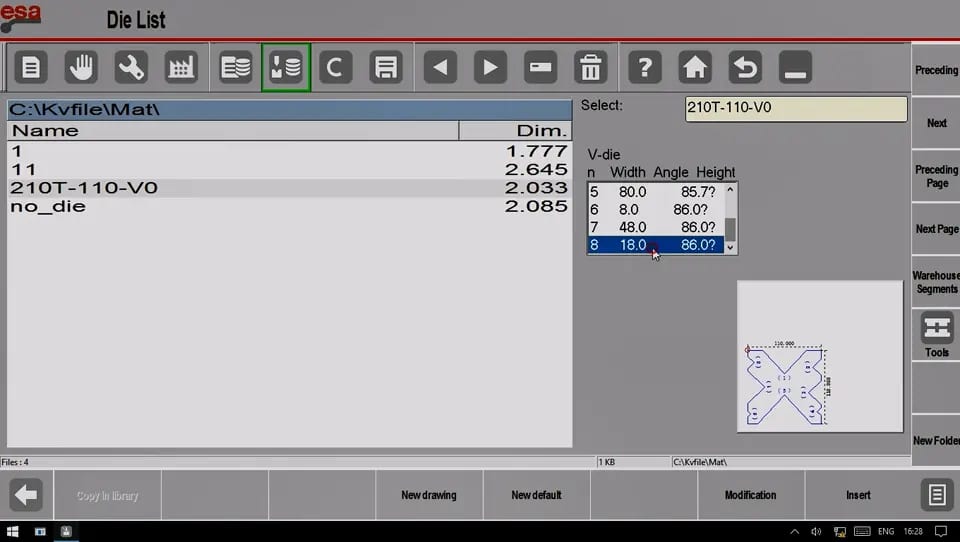Go to the home screen icon
The width and height of the screenshot is (960, 542).
tap(695, 67)
